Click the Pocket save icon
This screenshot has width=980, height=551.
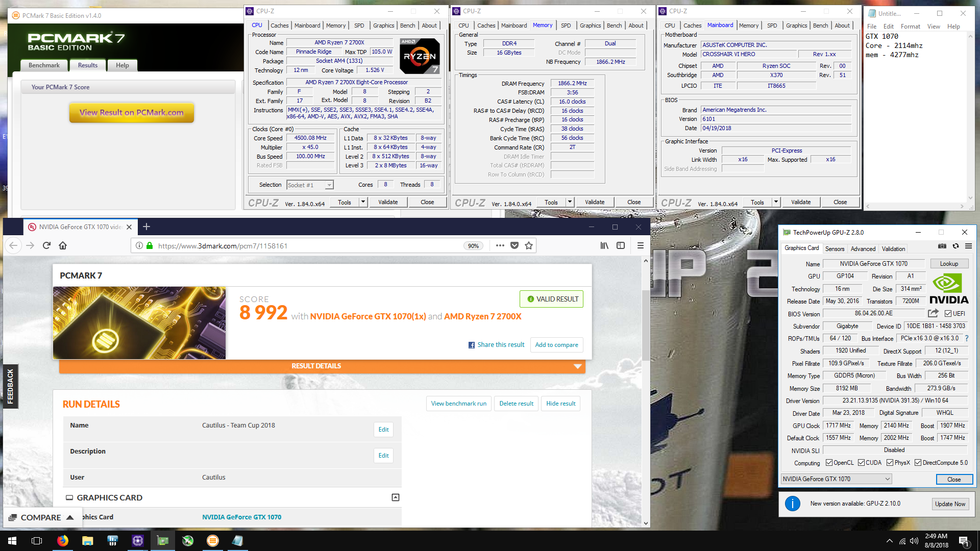514,245
